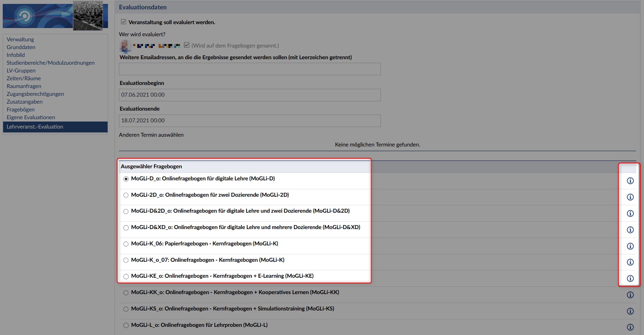Image resolution: width=644 pixels, height=335 pixels.
Task: Go to Zeiten/Räume sidebar link
Action: 24,78
